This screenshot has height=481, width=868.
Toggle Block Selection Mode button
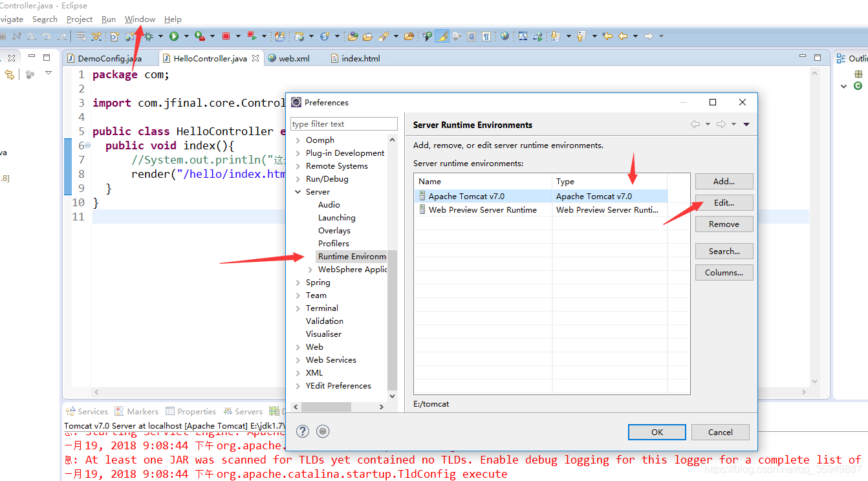tap(471, 36)
